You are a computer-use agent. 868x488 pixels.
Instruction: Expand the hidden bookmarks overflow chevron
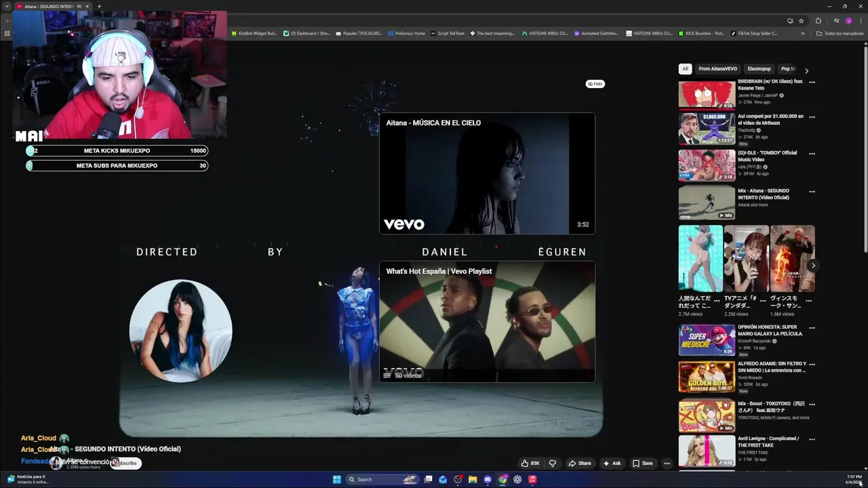click(x=803, y=33)
